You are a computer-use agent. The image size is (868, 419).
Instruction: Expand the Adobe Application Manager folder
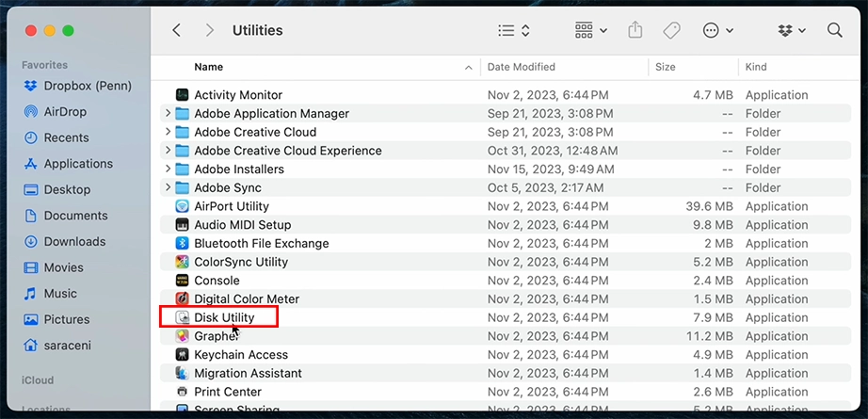168,114
